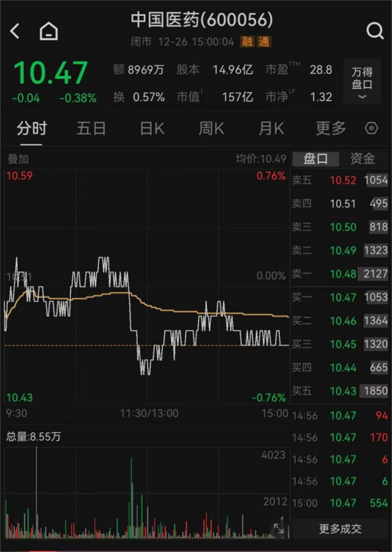Open the 五日 chart tab
This screenshot has height=552, width=392.
pyautogui.click(x=91, y=128)
